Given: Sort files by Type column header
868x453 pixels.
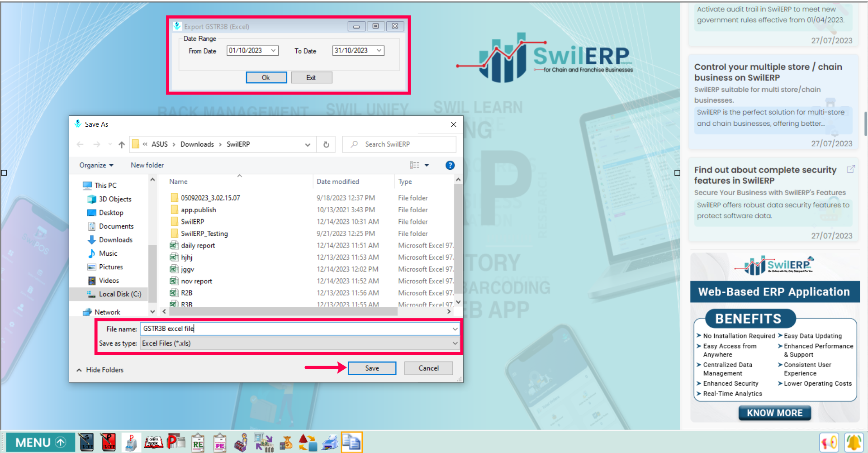Looking at the screenshot, I should point(405,181).
